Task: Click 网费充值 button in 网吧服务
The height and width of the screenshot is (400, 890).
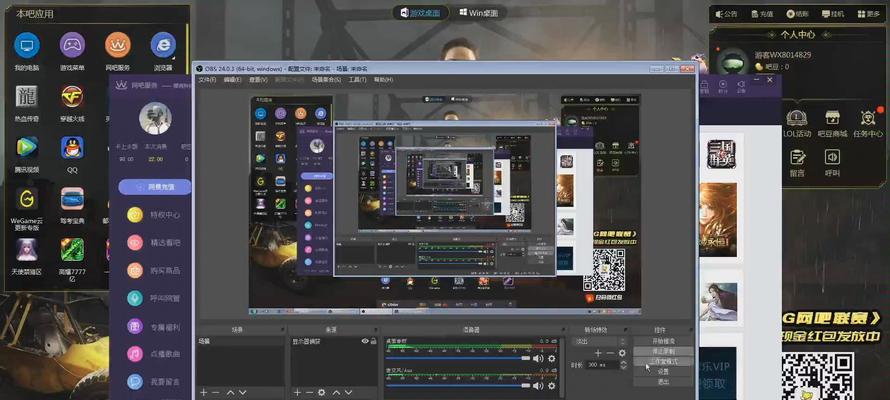Action: pyautogui.click(x=154, y=187)
